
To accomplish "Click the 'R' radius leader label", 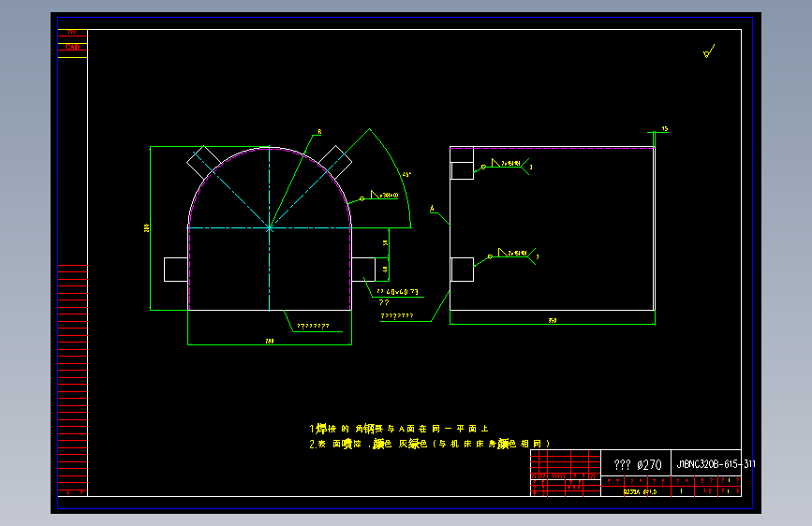I will pos(319,132).
